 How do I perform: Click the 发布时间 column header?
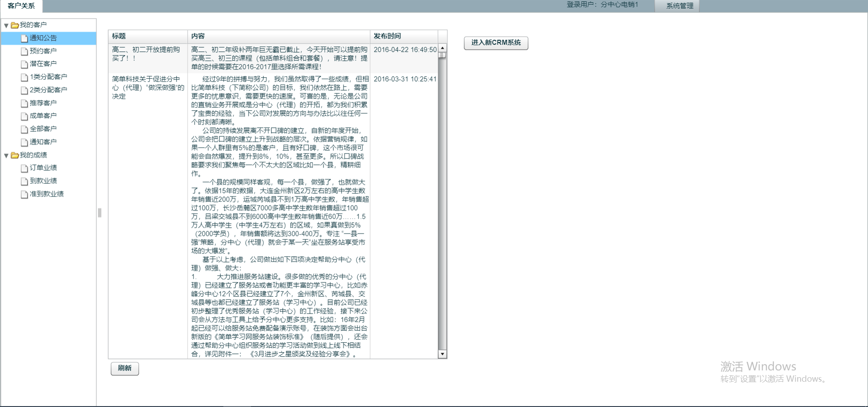[x=387, y=36]
